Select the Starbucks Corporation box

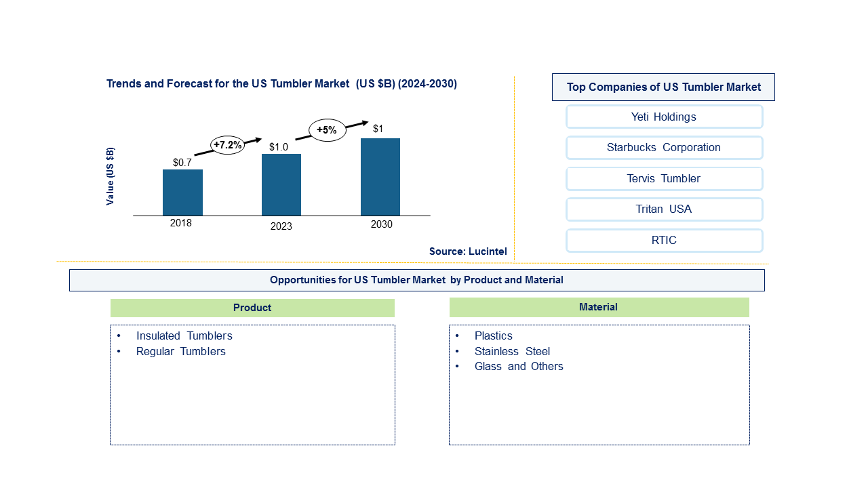pos(664,148)
